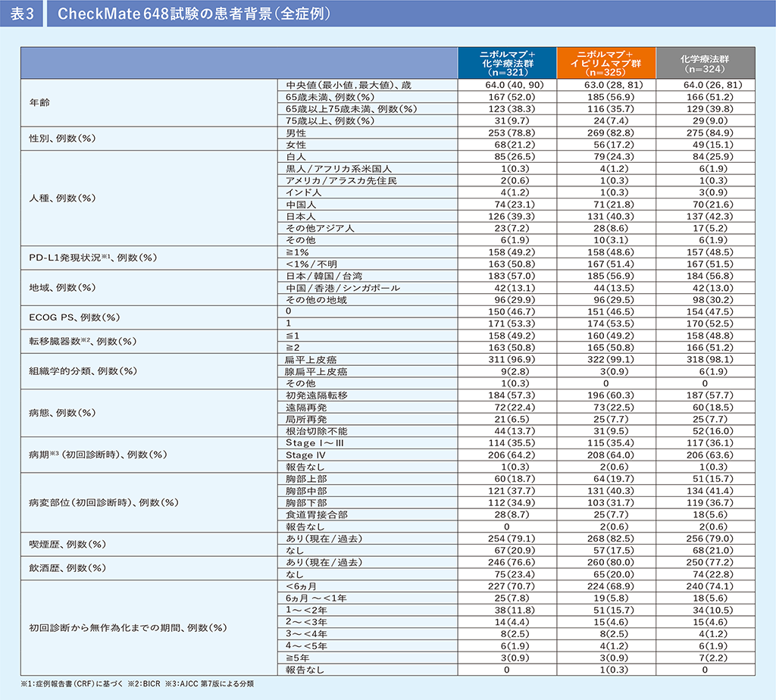Click the '表3' table number label

(22, 14)
